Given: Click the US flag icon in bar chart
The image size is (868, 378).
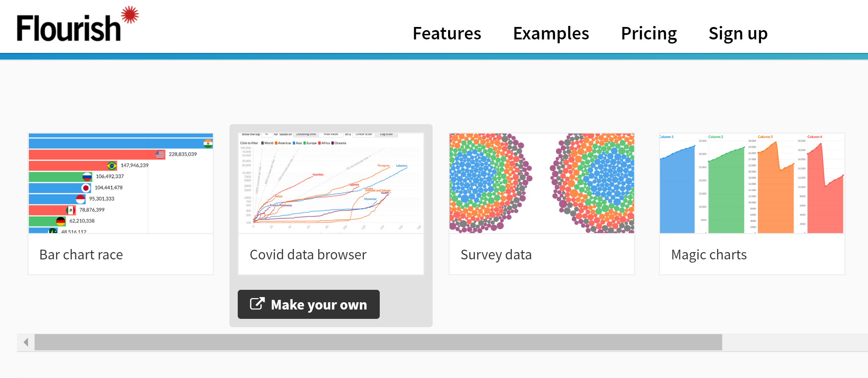Looking at the screenshot, I should (x=160, y=154).
